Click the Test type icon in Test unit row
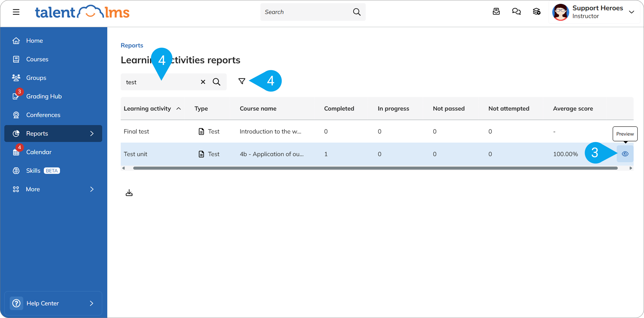 point(201,154)
